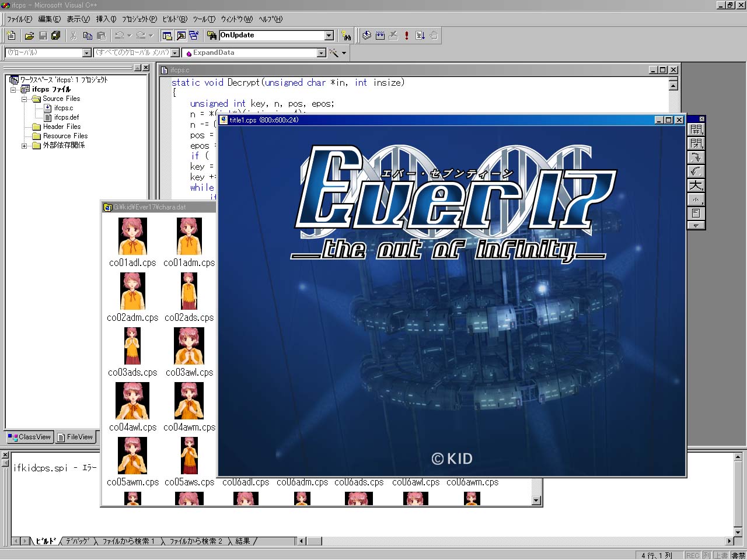Click the document page icon in floating toolbar
The width and height of the screenshot is (747, 560).
pos(696,213)
